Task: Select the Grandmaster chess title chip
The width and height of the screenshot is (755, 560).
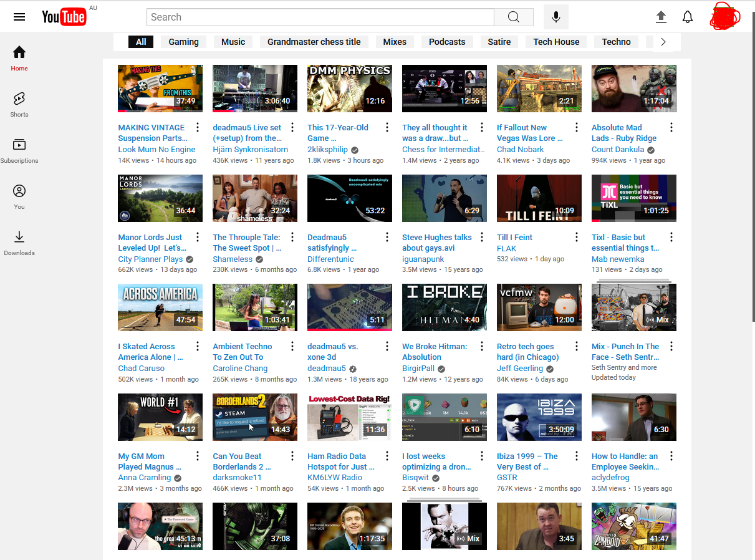Action: coord(314,42)
